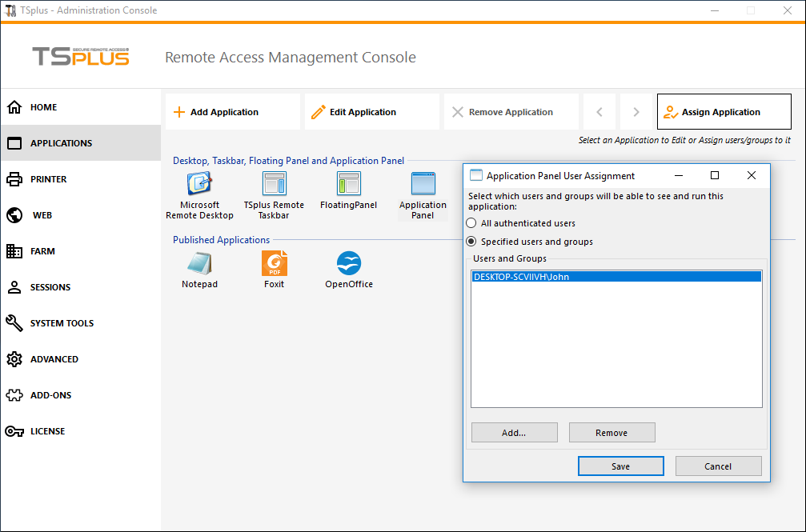The image size is (806, 532).
Task: Choose Specified users and groups radio button
Action: 472,242
